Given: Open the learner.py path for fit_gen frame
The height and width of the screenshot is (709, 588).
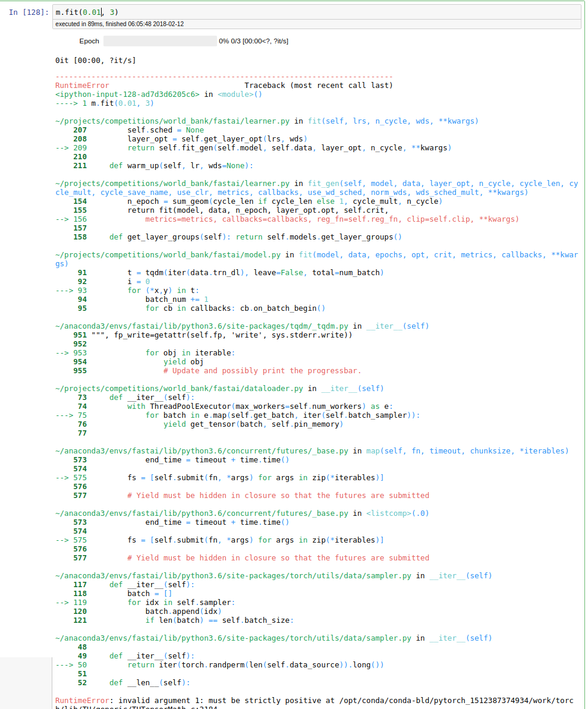Looking at the screenshot, I should point(172,184).
